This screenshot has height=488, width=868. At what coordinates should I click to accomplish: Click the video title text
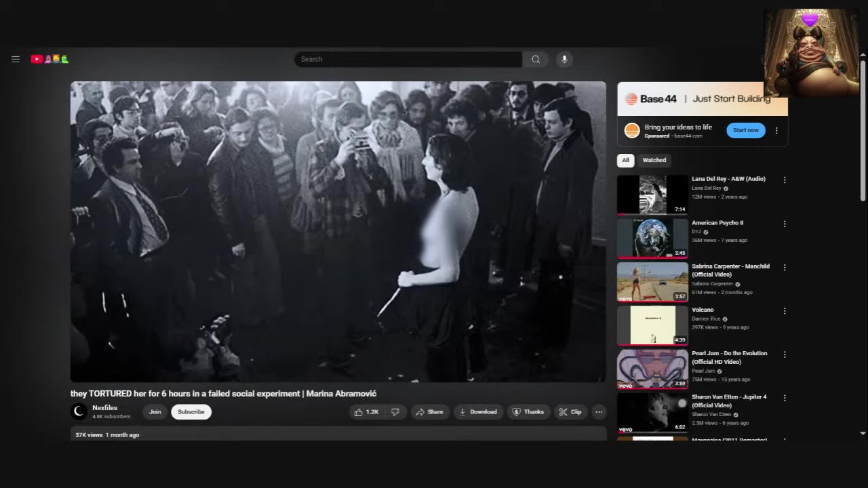coord(223,394)
